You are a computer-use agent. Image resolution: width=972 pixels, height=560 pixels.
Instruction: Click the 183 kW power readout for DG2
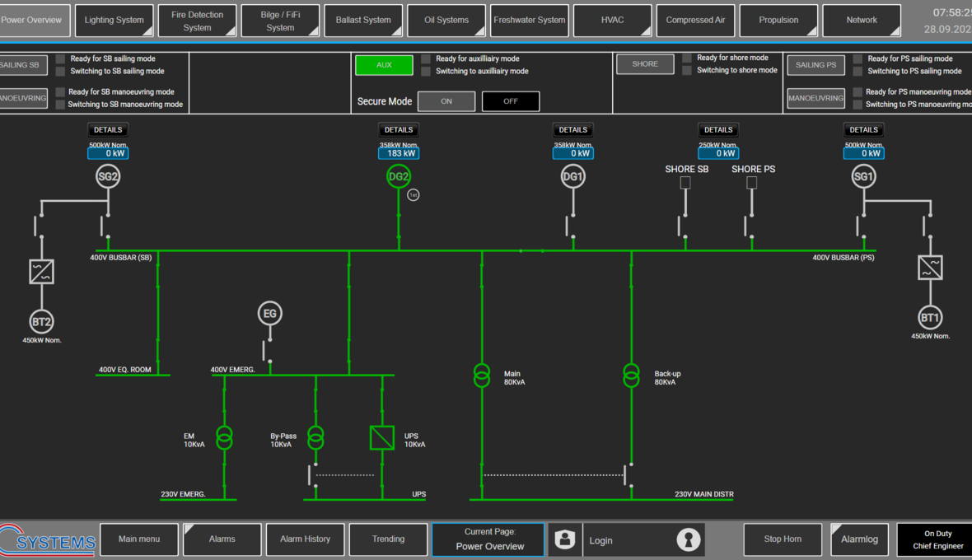[x=399, y=153]
